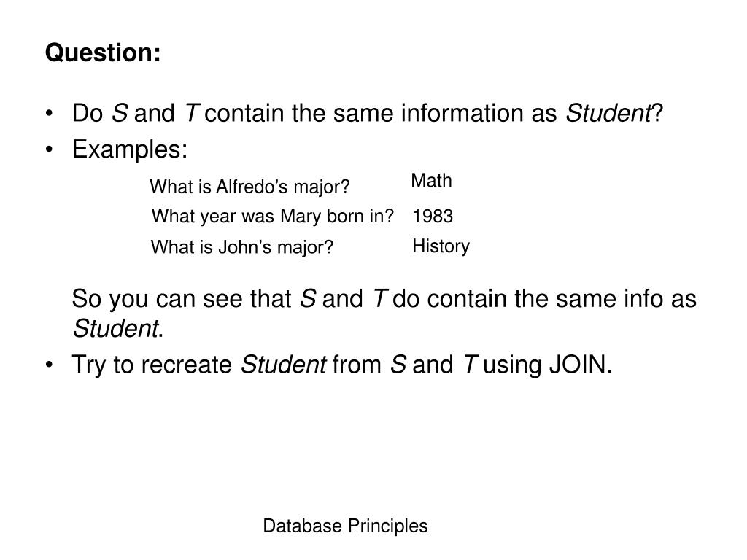Click the bullet dot before 'Try to recreate'
The height and width of the screenshot is (560, 747).
[x=49, y=365]
